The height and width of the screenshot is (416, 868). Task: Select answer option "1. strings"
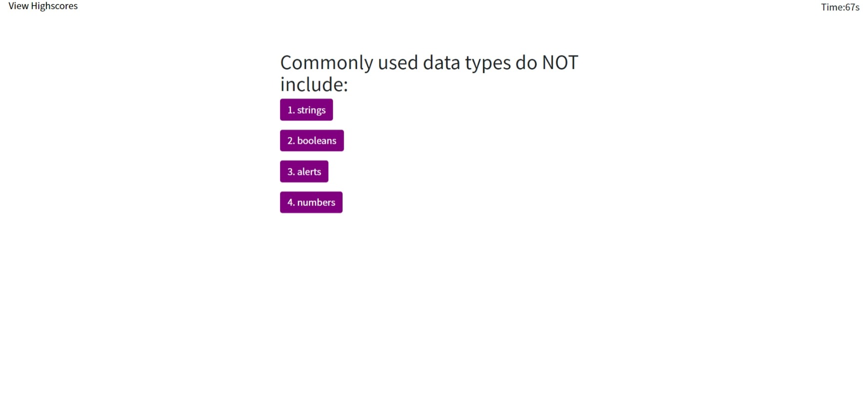click(306, 109)
